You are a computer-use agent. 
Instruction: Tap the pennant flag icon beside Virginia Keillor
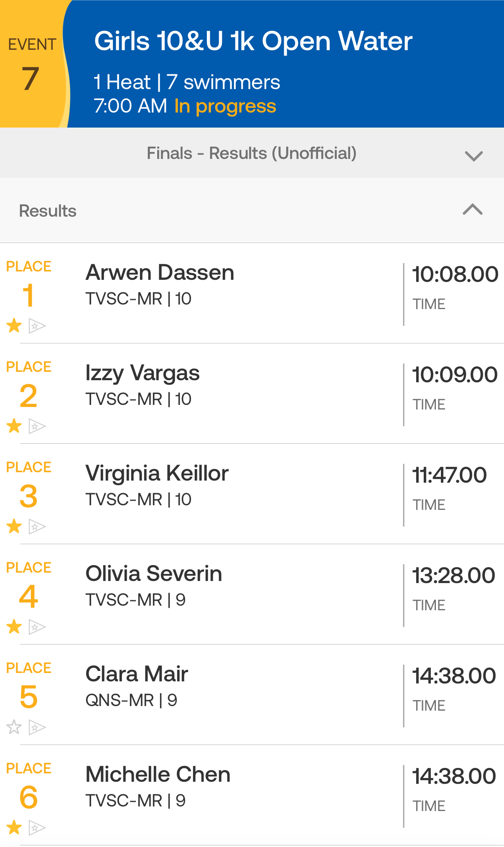click(x=37, y=527)
